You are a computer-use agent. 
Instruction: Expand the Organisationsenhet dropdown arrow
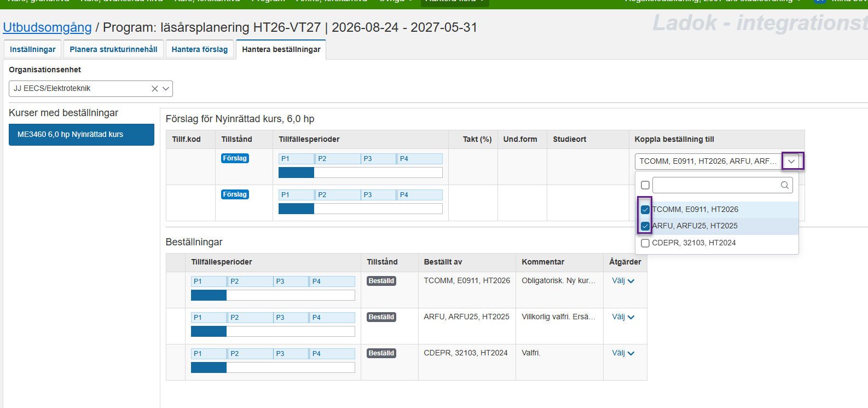pyautogui.click(x=166, y=89)
